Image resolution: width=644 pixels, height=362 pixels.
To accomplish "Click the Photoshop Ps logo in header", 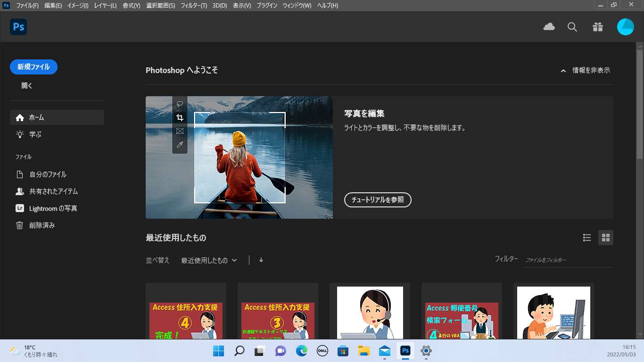I will 18,27.
